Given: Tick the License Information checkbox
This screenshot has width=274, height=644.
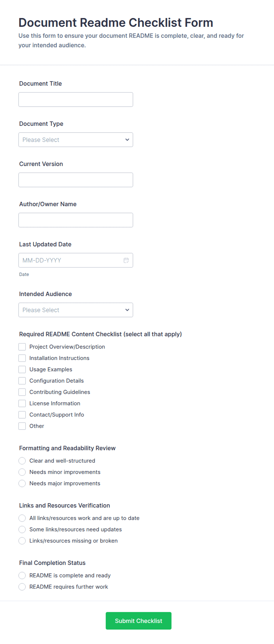Looking at the screenshot, I should tap(22, 403).
